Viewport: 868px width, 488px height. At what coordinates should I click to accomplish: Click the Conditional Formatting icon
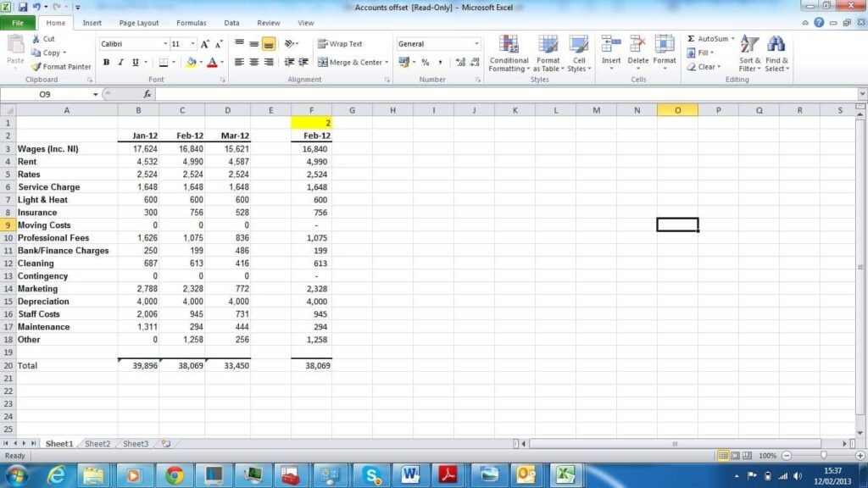(509, 45)
